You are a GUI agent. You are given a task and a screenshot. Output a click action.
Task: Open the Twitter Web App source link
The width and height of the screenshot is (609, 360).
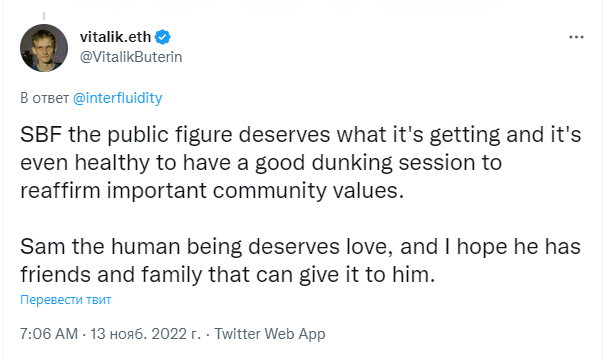point(270,334)
